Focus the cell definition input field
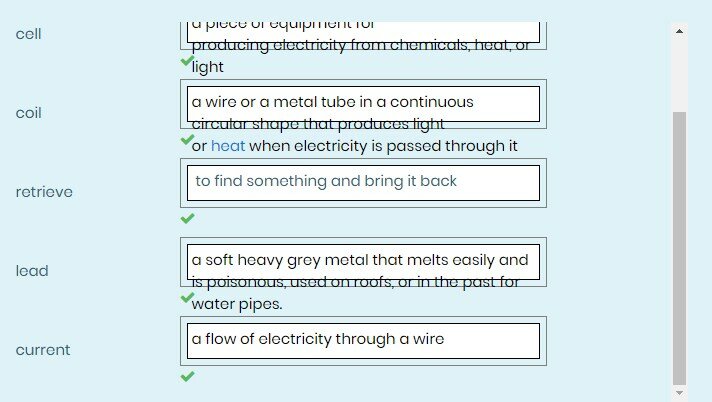The image size is (712, 402). click(x=365, y=31)
